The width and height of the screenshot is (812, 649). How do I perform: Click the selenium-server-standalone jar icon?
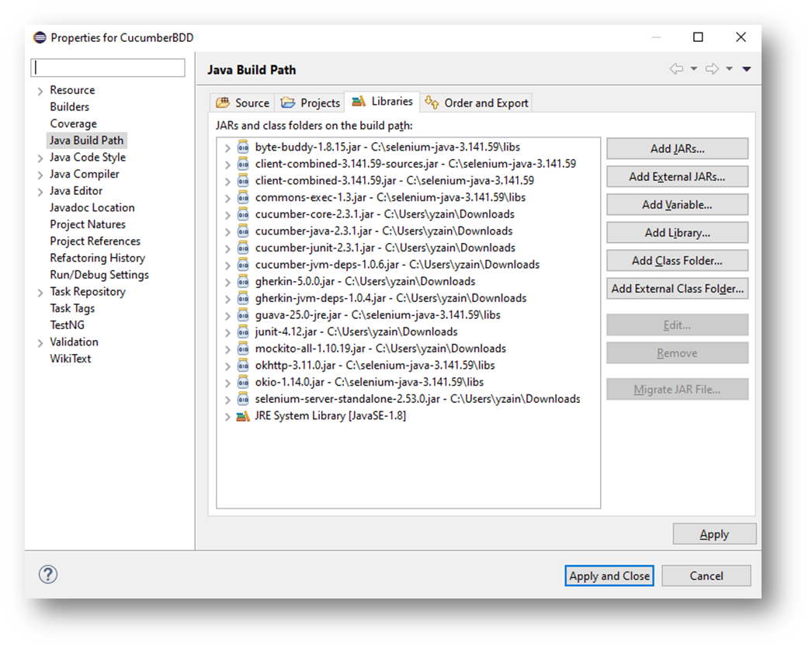pyautogui.click(x=243, y=399)
